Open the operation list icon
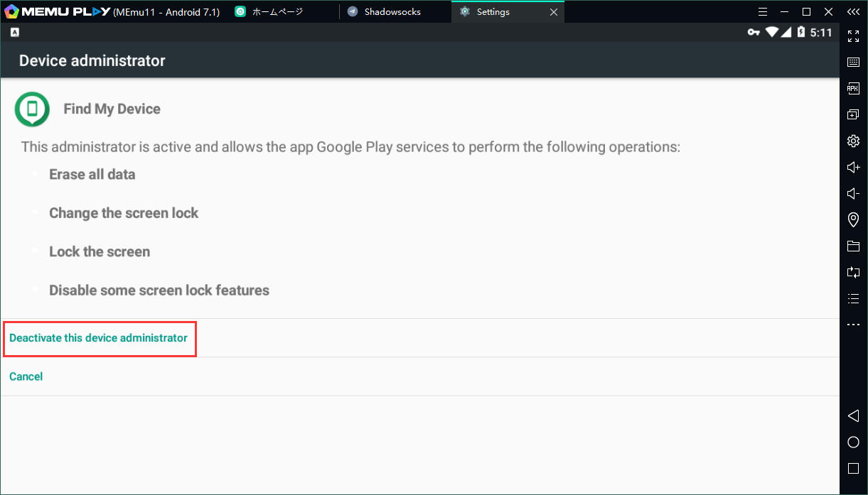 coord(853,298)
